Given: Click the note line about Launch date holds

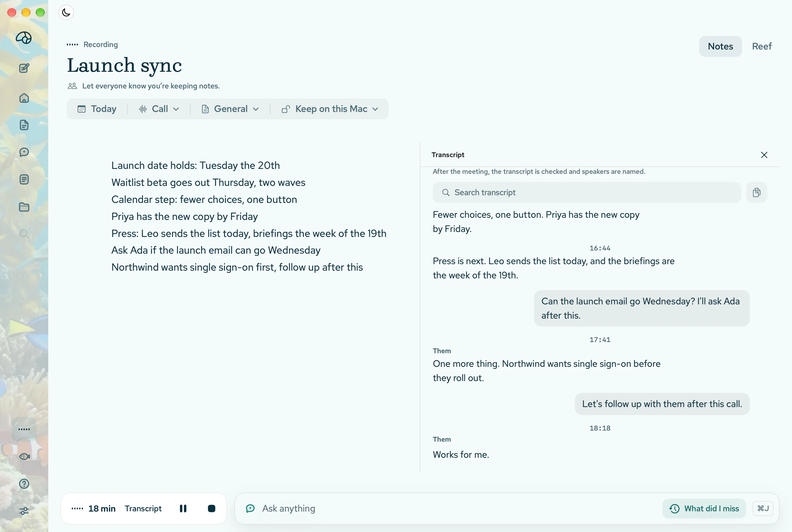Looking at the screenshot, I should pyautogui.click(x=196, y=165).
